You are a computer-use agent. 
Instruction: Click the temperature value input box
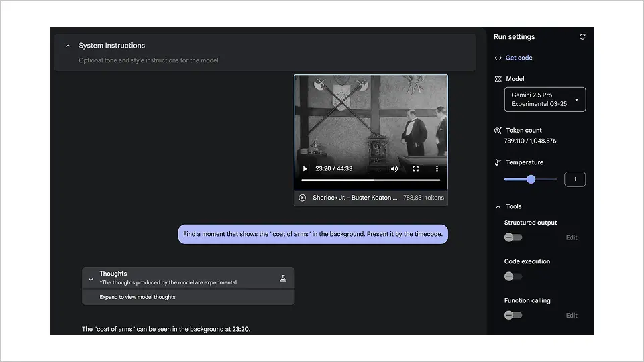(575, 179)
